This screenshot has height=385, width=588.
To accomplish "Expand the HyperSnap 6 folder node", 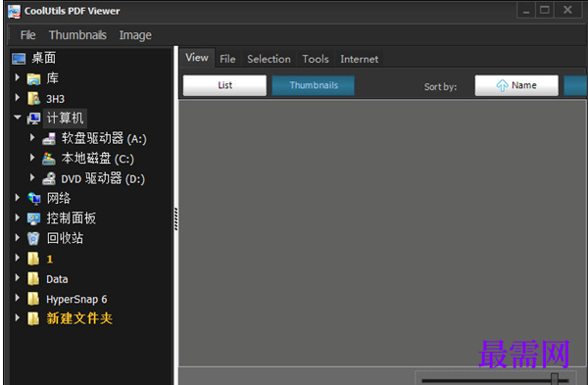I will (x=18, y=298).
